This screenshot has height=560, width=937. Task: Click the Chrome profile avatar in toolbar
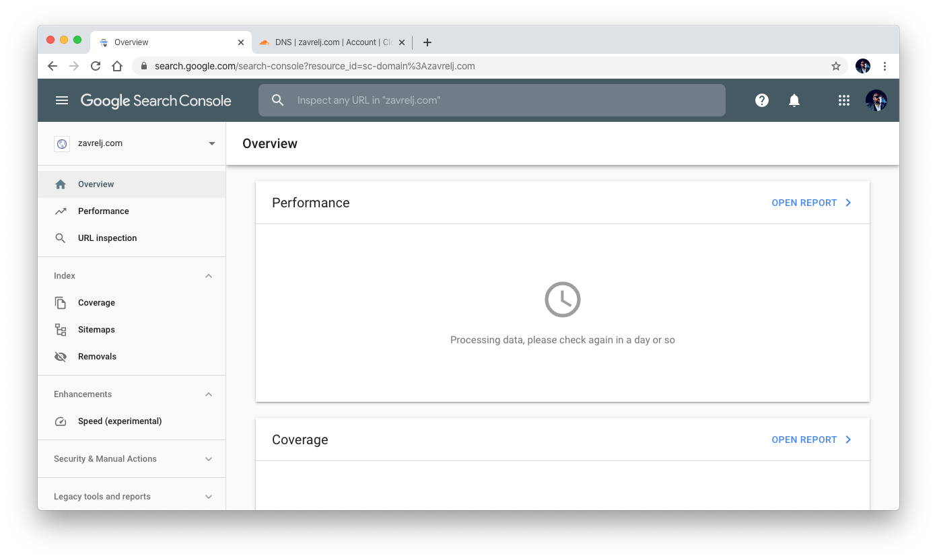click(863, 66)
